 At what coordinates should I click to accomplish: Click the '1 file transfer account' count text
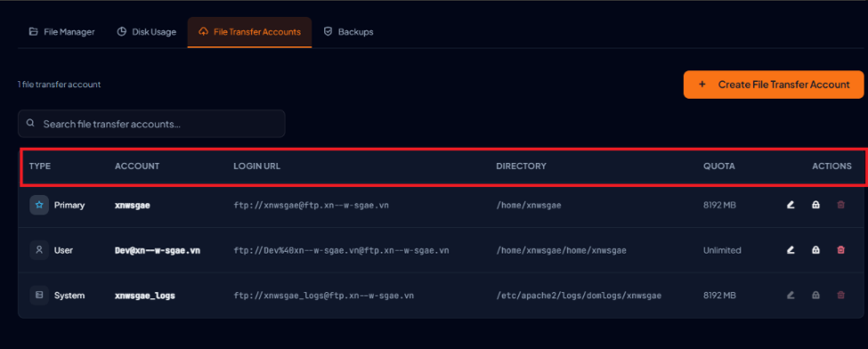[x=60, y=85]
